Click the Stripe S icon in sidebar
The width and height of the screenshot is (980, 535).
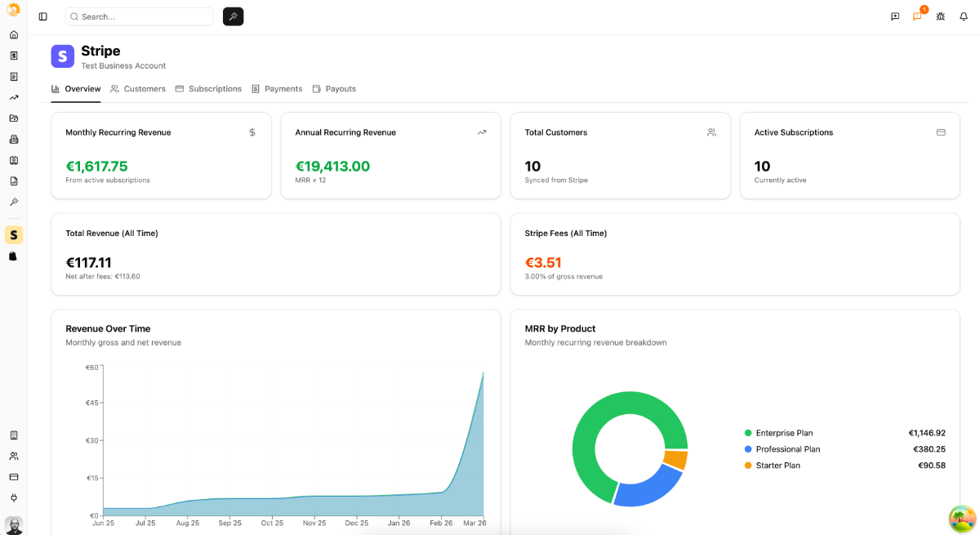pyautogui.click(x=13, y=235)
